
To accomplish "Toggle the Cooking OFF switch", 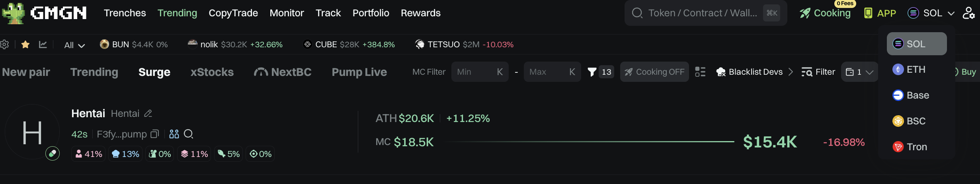I will [654, 72].
